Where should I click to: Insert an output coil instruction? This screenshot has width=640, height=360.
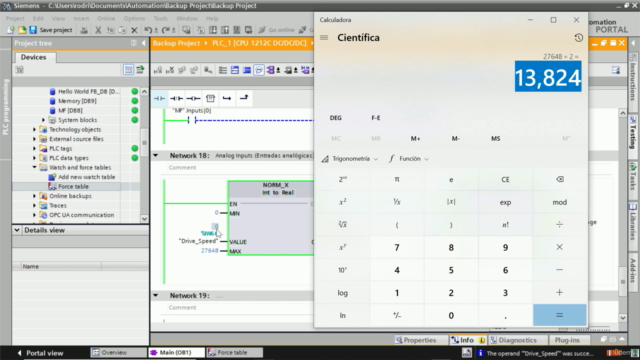(193, 98)
